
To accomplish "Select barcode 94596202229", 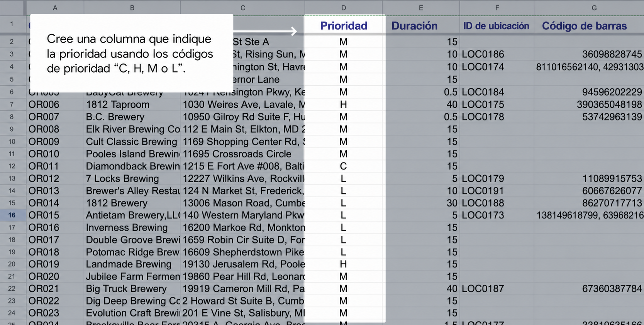I will [589, 92].
